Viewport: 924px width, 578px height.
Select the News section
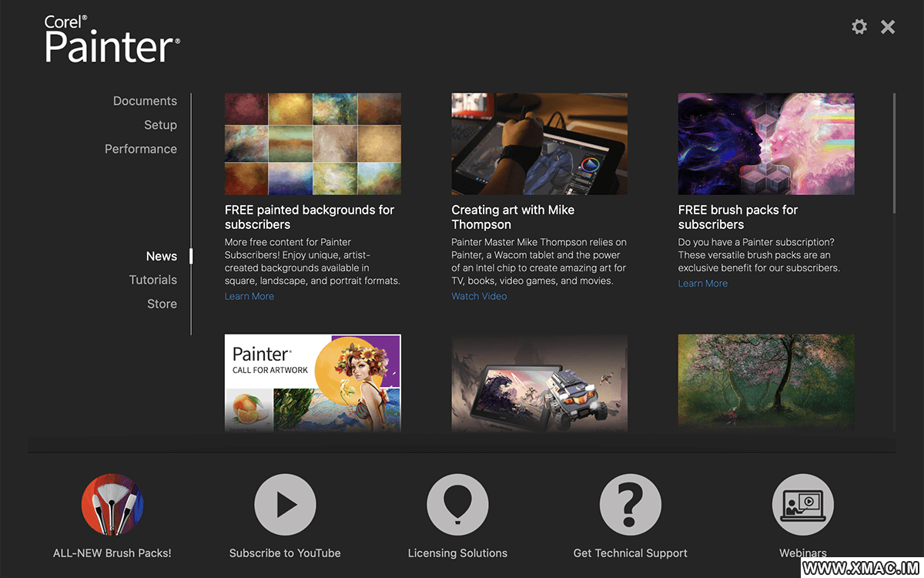(162, 256)
